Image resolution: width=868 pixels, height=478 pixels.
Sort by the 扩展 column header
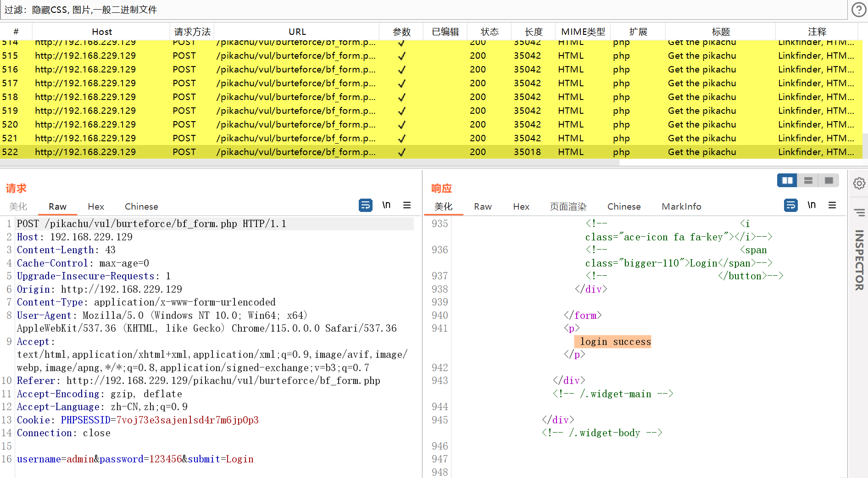coord(638,32)
